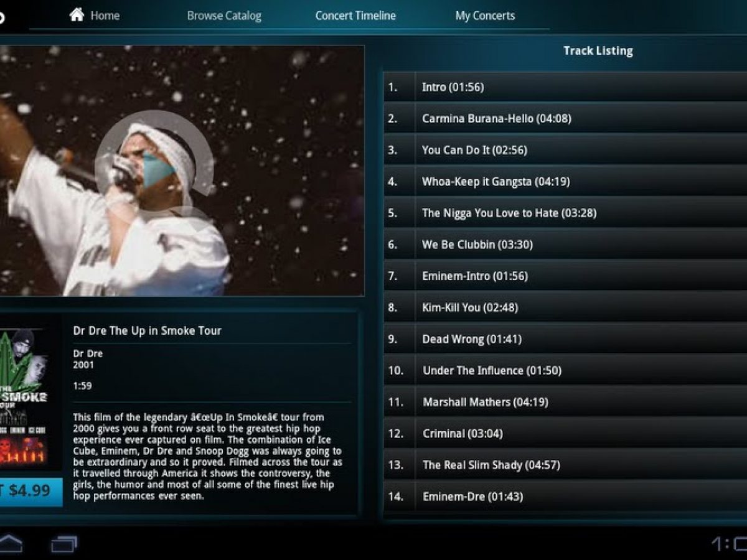
Task: Open the Browse Catalog tab
Action: (224, 16)
